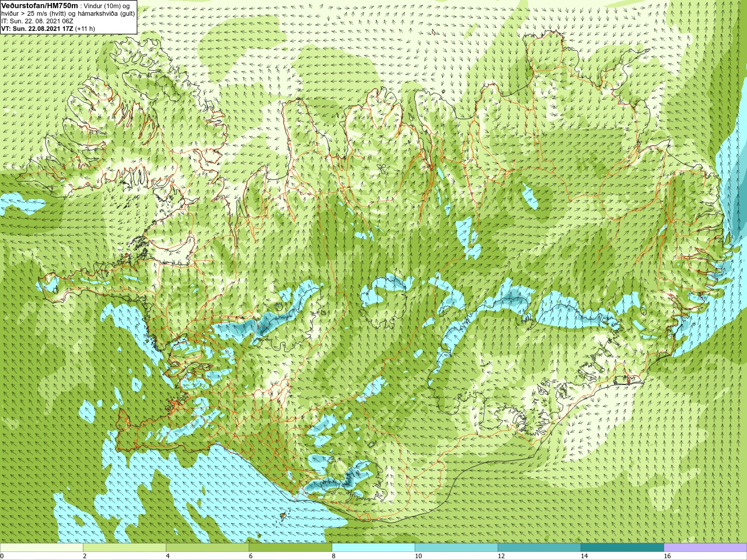
Task: Click the legend label '14'
Action: point(584,556)
